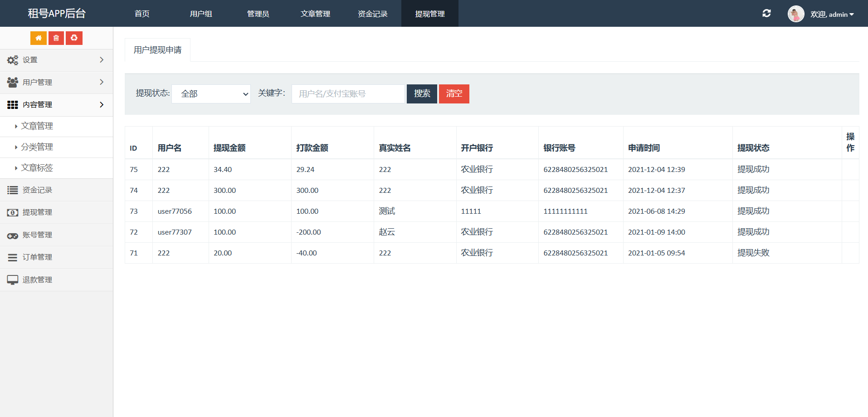Viewport: 868px width, 417px height.
Task: Click the users icon beside 用户管理
Action: pyautogui.click(x=13, y=82)
